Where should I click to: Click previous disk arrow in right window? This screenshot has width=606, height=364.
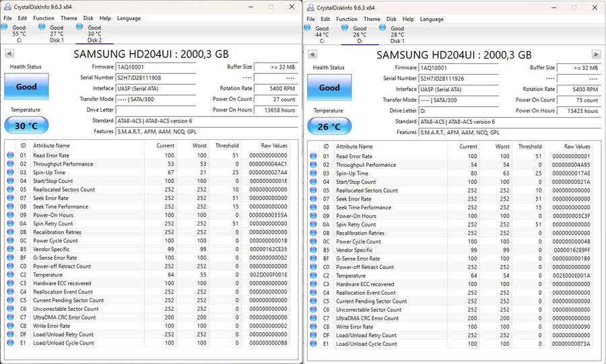(x=312, y=54)
